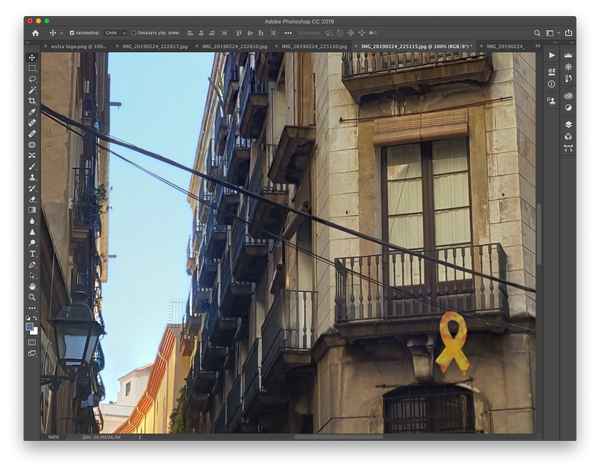This screenshot has width=600, height=472.
Task: Toggle Show Transform Controls checkbox
Action: tap(134, 33)
